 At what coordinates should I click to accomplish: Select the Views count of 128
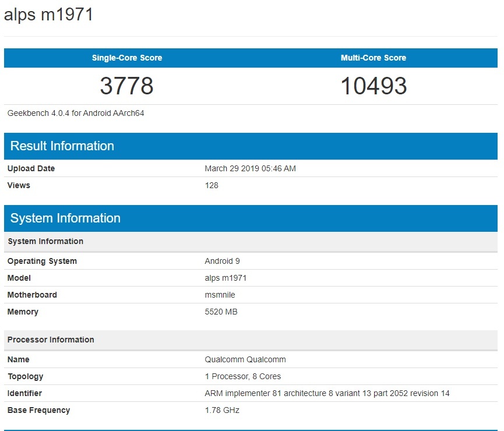[x=212, y=185]
